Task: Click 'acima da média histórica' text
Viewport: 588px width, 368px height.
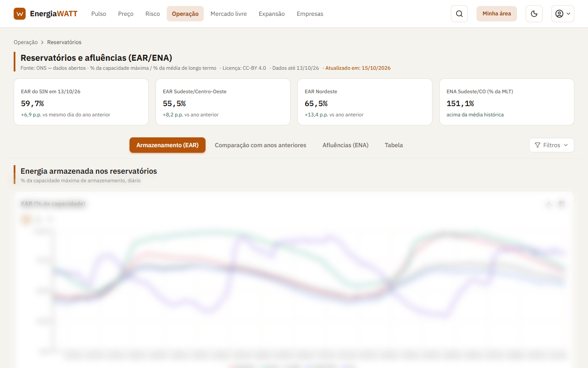Action: (x=475, y=115)
